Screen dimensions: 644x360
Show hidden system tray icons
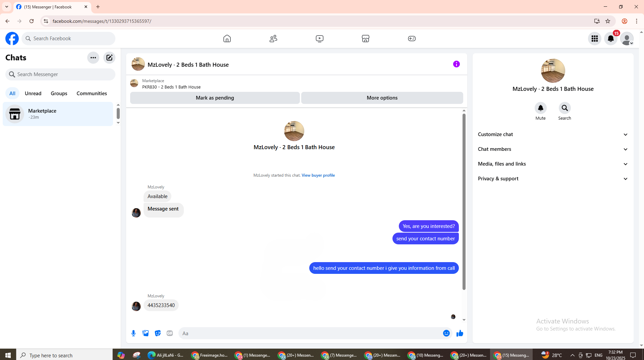coord(573,355)
